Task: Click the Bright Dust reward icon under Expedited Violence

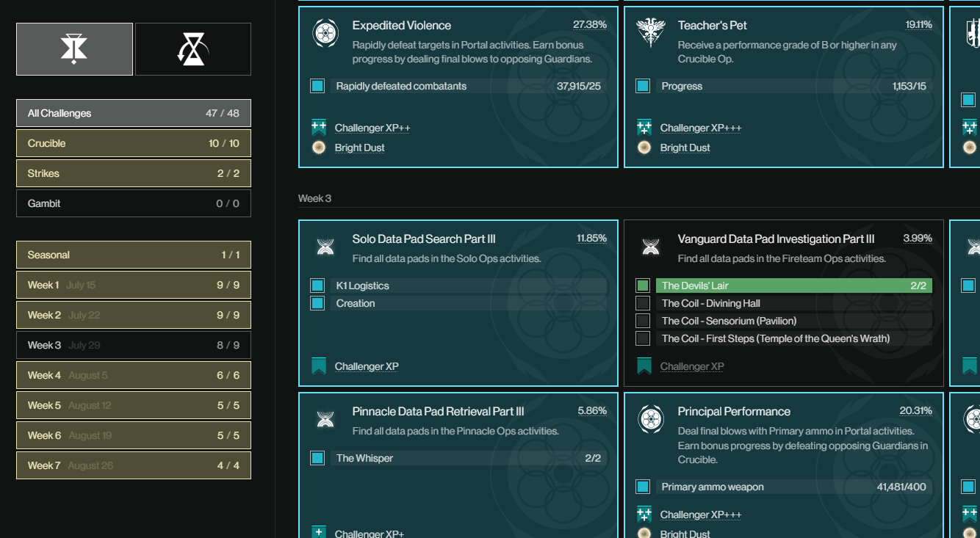Action: coord(319,148)
